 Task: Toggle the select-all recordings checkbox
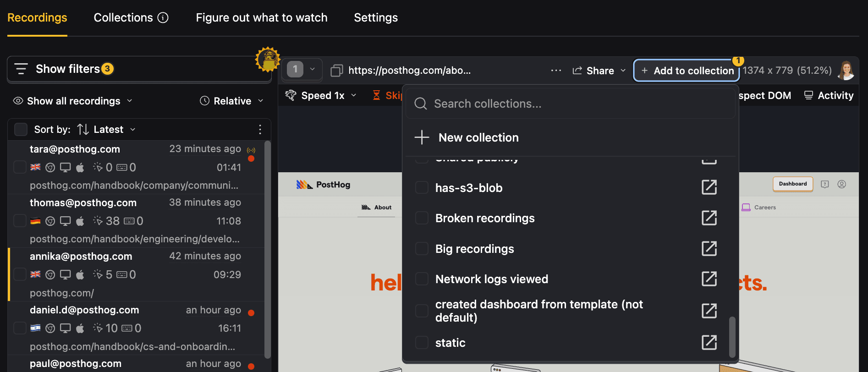coord(21,129)
